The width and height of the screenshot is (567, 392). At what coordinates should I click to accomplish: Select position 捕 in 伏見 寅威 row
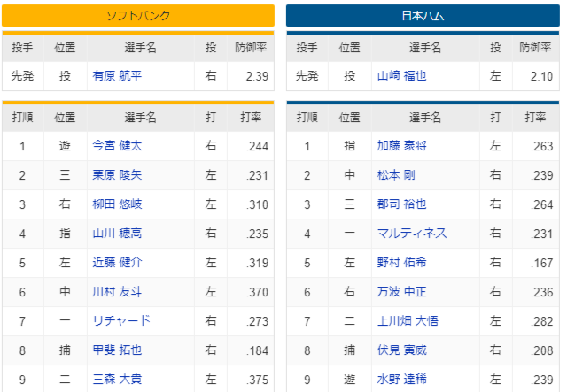coord(350,350)
